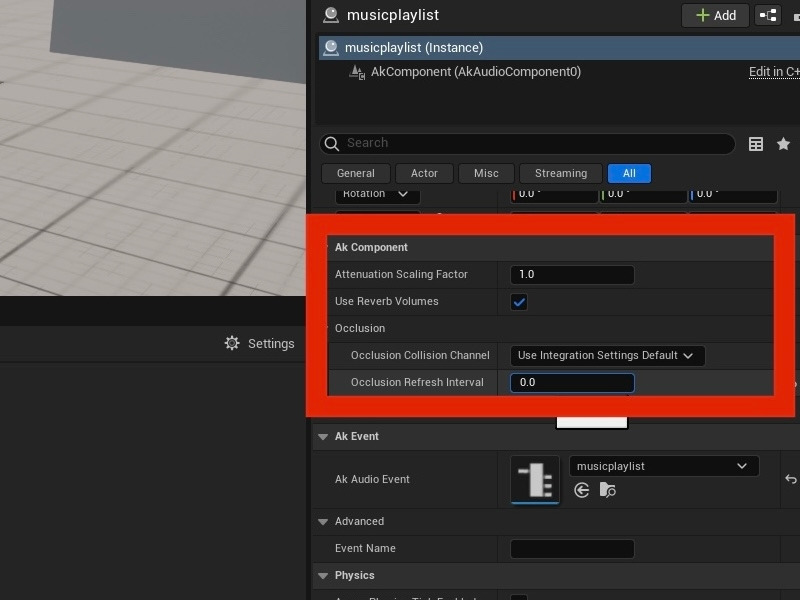Click the Attenuation Scaling Factor label

coord(401,274)
